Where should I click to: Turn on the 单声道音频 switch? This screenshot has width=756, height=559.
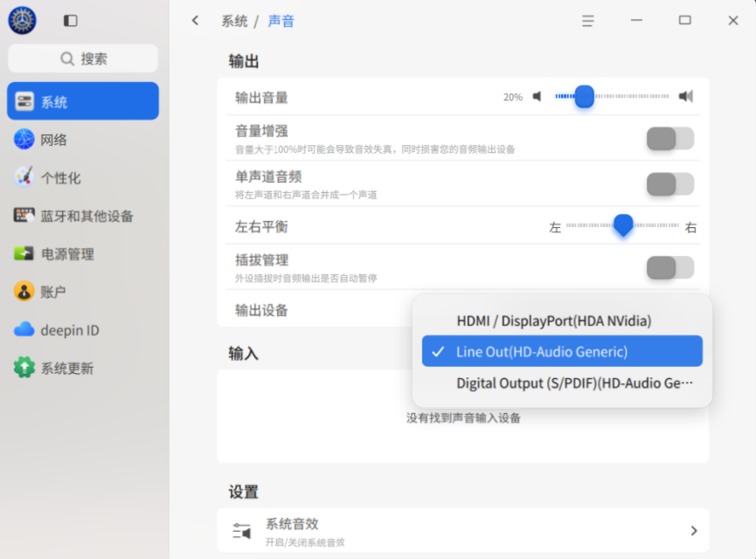click(x=670, y=184)
